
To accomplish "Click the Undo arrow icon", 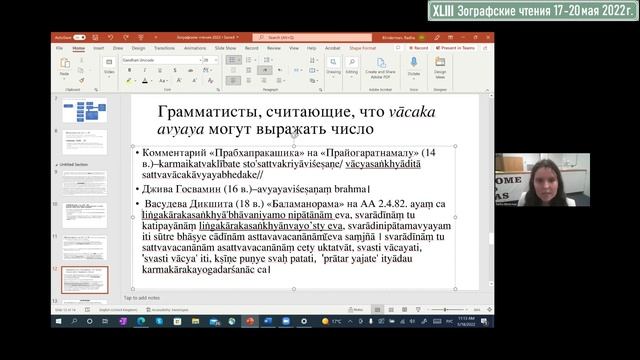I will 110,37.
